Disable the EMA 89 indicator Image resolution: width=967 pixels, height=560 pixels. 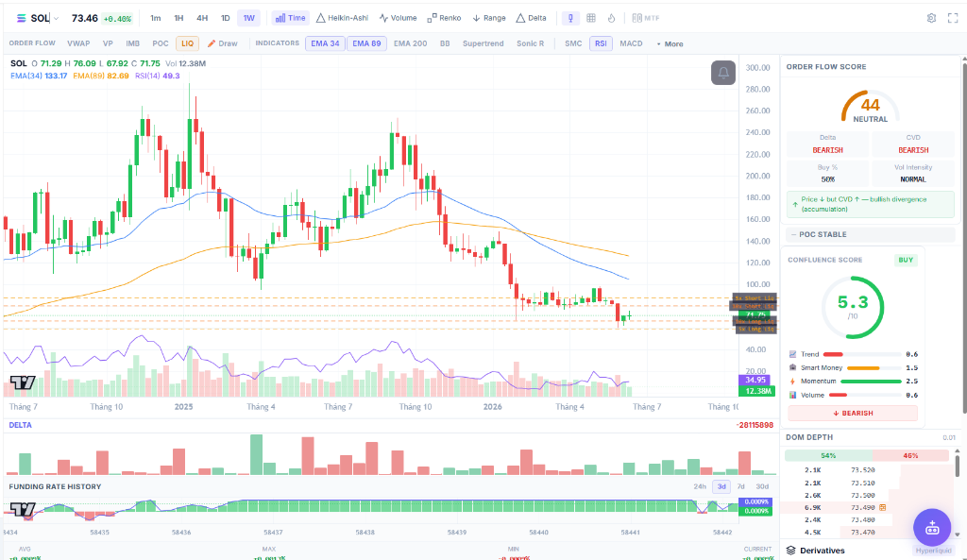click(x=366, y=43)
